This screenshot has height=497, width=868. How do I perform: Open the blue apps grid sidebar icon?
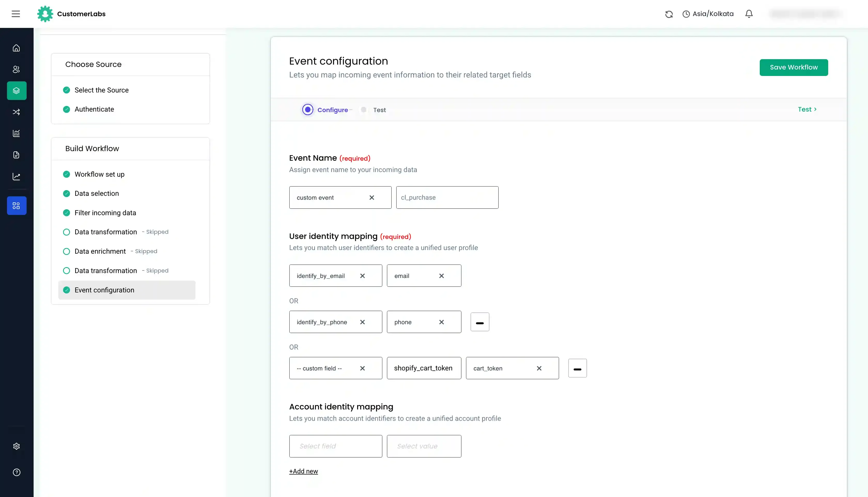coord(17,206)
